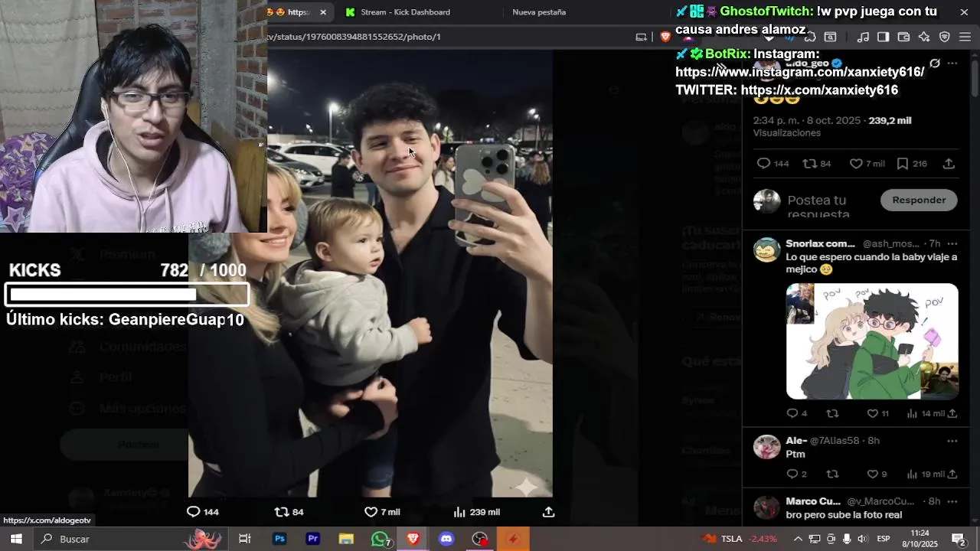Image resolution: width=980 pixels, height=551 pixels.
Task: Open the Brave hamburger main menu
Action: [x=965, y=37]
